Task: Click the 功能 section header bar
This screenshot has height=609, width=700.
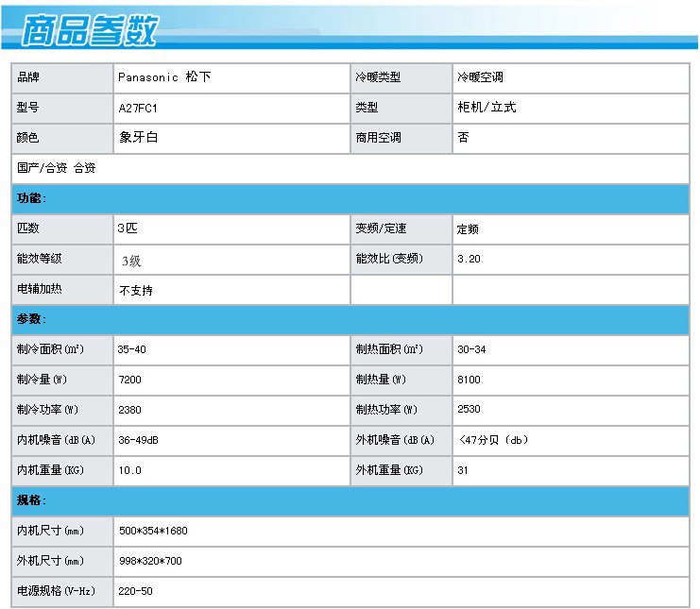Action: click(x=350, y=198)
